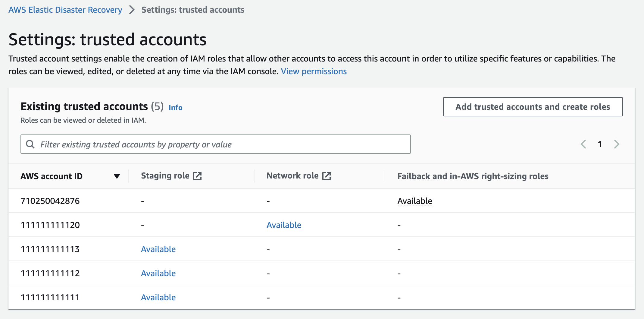
Task: Click the Staging role column header text
Action: pos(165,176)
